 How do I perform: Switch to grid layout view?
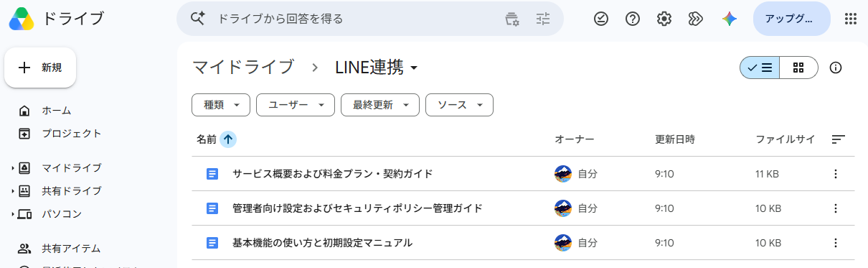click(798, 68)
